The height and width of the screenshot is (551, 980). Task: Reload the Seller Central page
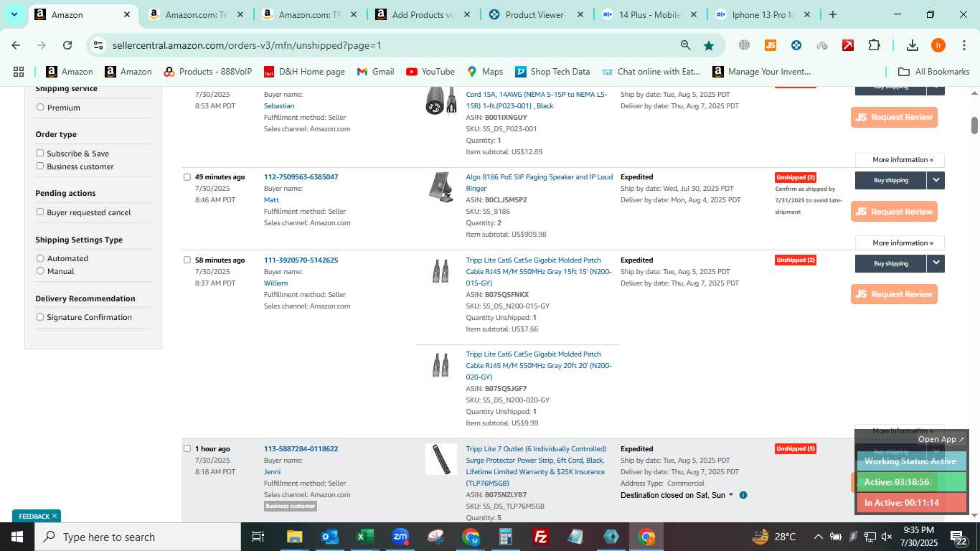point(67,45)
